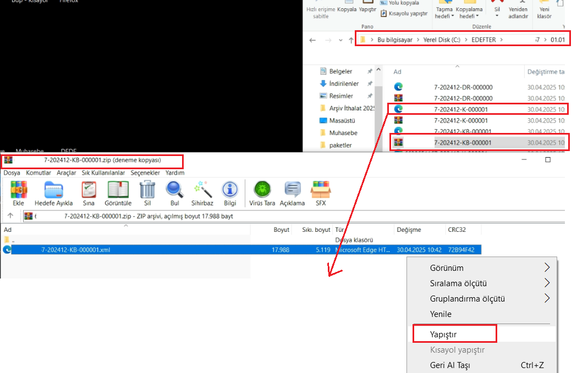This screenshot has height=373, width=588.
Task: Click EDEFTER breadcrumb in address bar
Action: click(483, 40)
